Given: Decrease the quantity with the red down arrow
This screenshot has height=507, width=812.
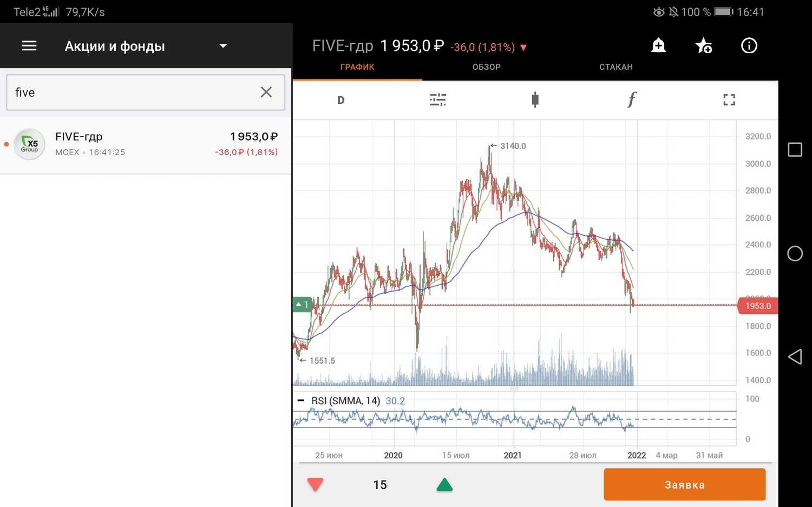Looking at the screenshot, I should pos(315,484).
